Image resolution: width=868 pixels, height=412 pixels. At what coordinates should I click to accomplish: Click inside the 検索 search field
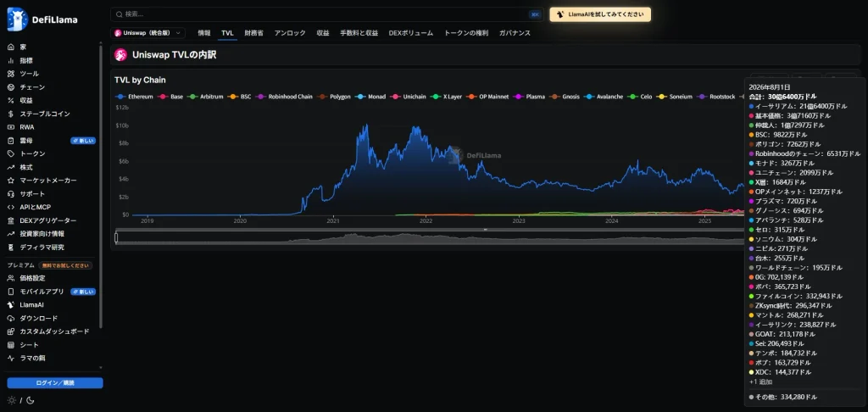tap(326, 14)
